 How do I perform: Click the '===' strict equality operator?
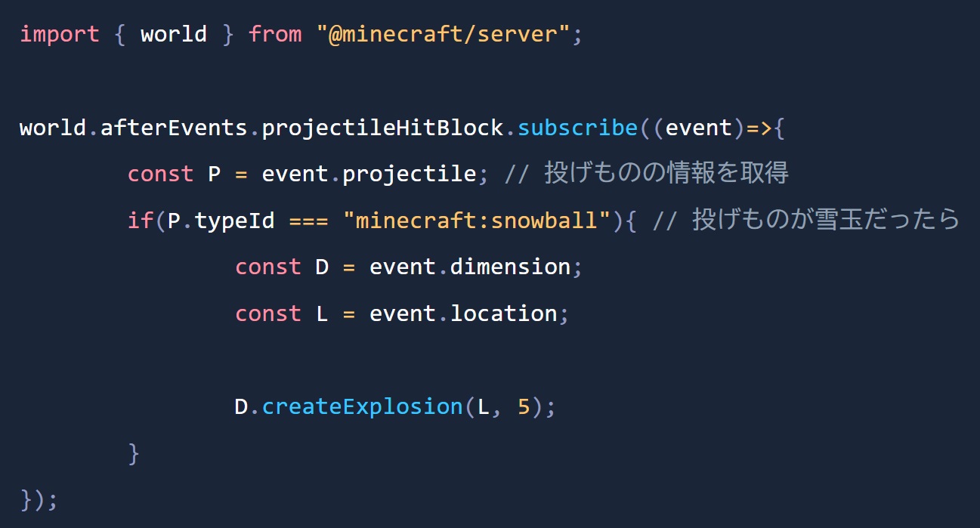308,221
